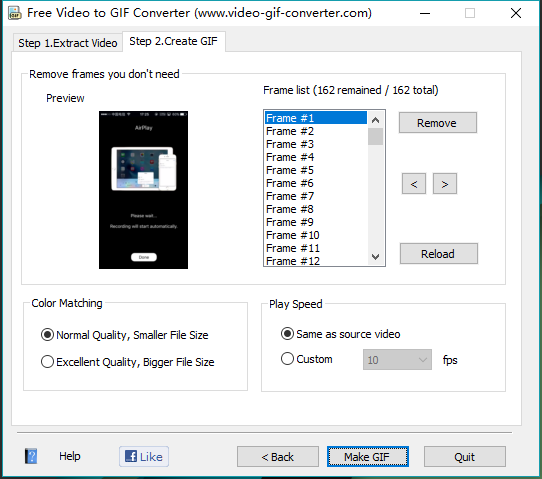Image resolution: width=542 pixels, height=479 pixels.
Task: Click the app icon in the title bar
Action: point(15,13)
